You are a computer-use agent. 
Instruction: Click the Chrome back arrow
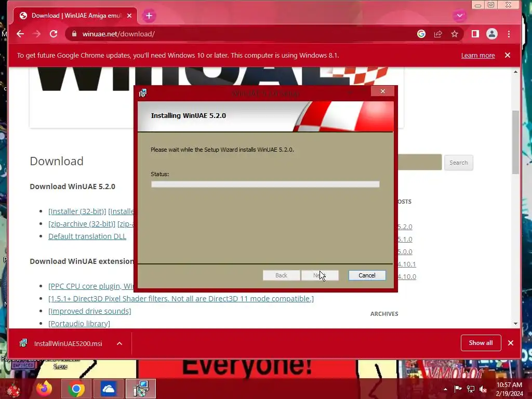[20, 34]
